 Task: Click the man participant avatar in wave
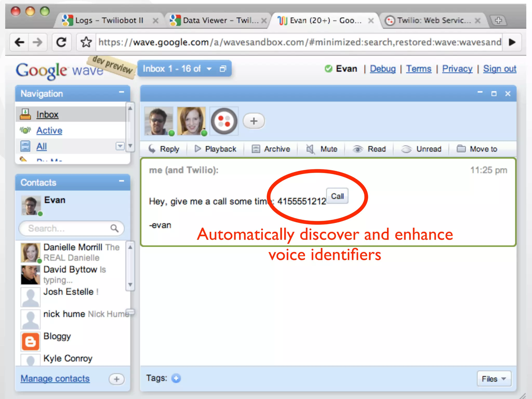[x=159, y=121]
